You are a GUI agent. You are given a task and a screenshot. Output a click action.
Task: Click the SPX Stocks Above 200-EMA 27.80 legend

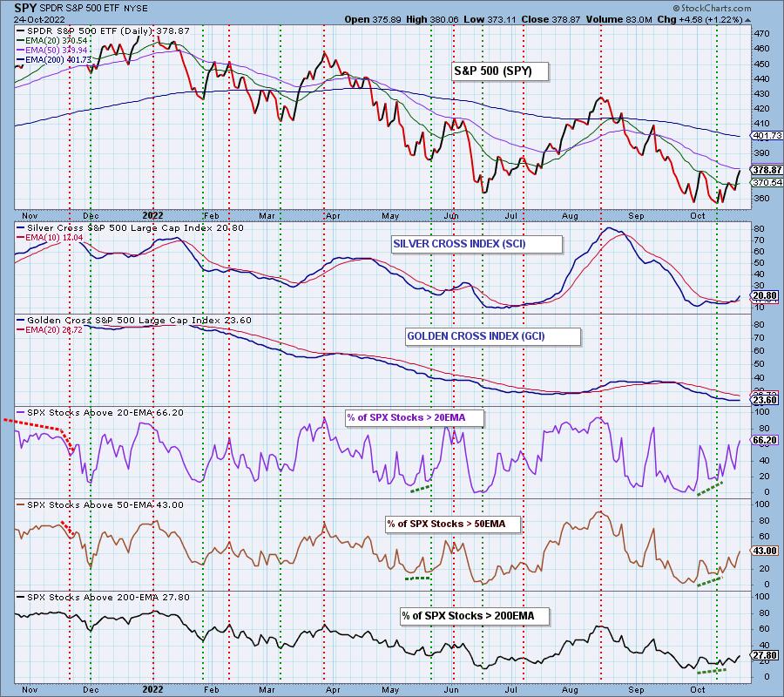point(103,598)
